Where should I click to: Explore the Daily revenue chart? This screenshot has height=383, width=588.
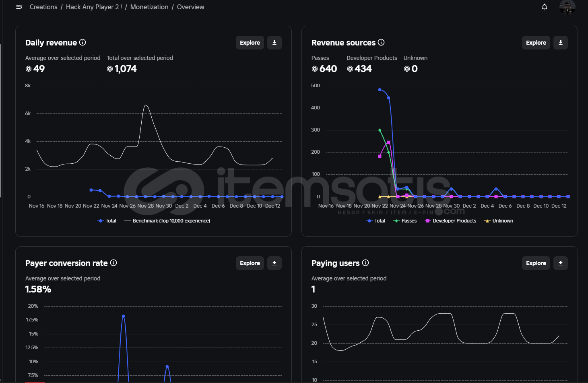pyautogui.click(x=250, y=43)
